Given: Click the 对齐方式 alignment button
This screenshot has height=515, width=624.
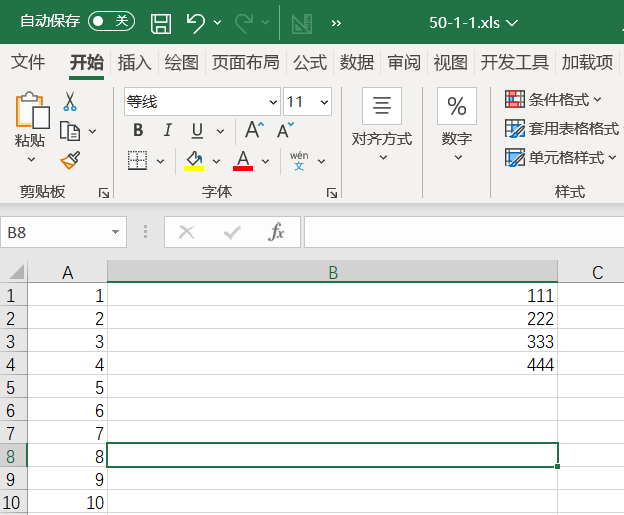Looking at the screenshot, I should coord(381,120).
